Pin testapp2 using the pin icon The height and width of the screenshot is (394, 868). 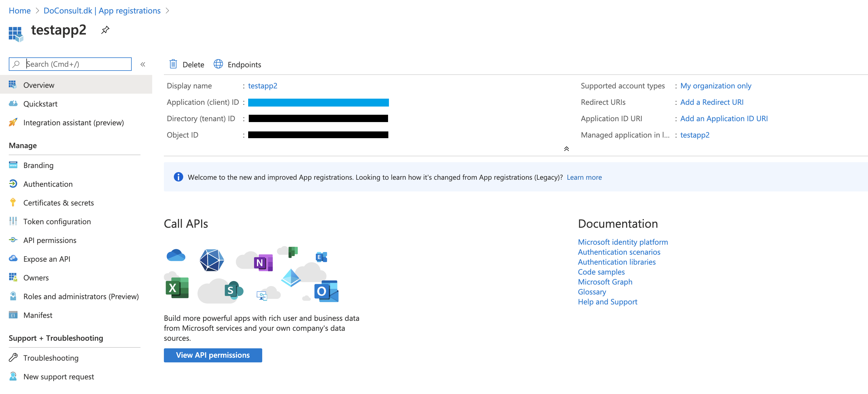(x=105, y=30)
